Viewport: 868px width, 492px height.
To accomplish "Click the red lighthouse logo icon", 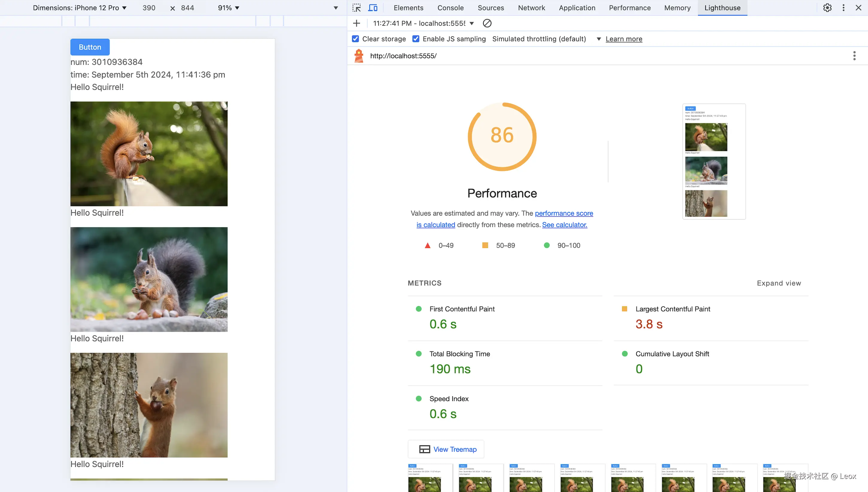I will pyautogui.click(x=359, y=56).
